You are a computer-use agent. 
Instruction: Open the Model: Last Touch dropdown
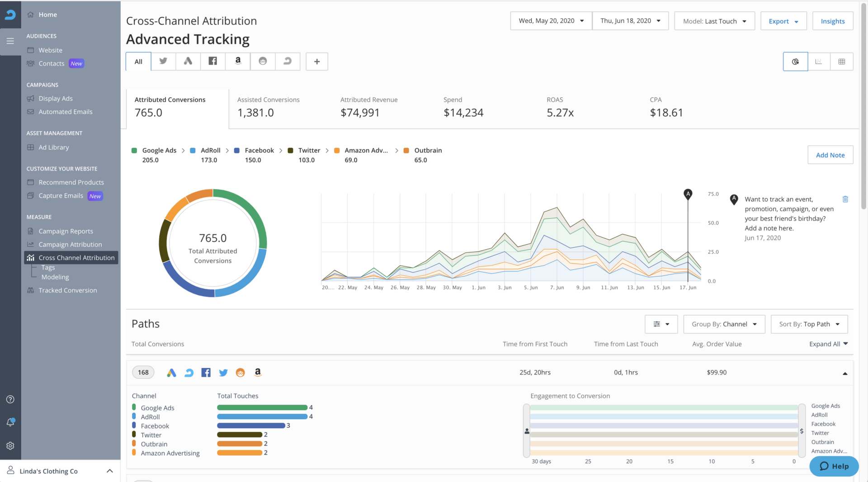714,21
